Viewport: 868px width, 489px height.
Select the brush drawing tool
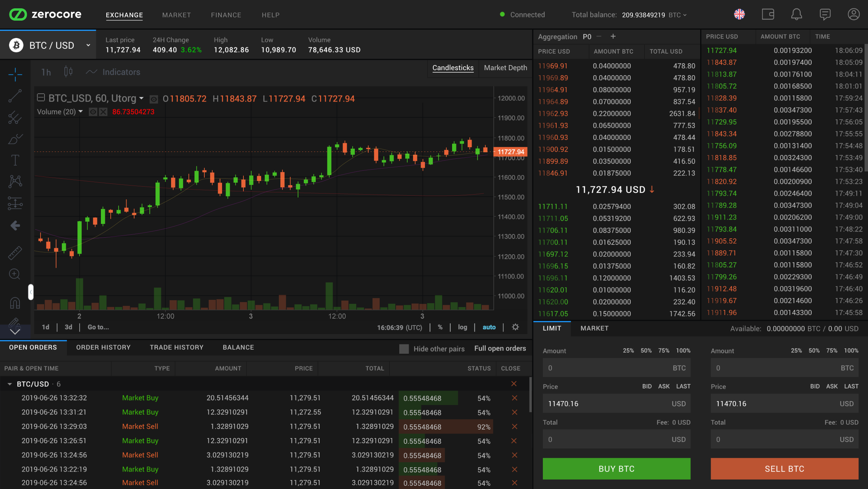pos(15,139)
